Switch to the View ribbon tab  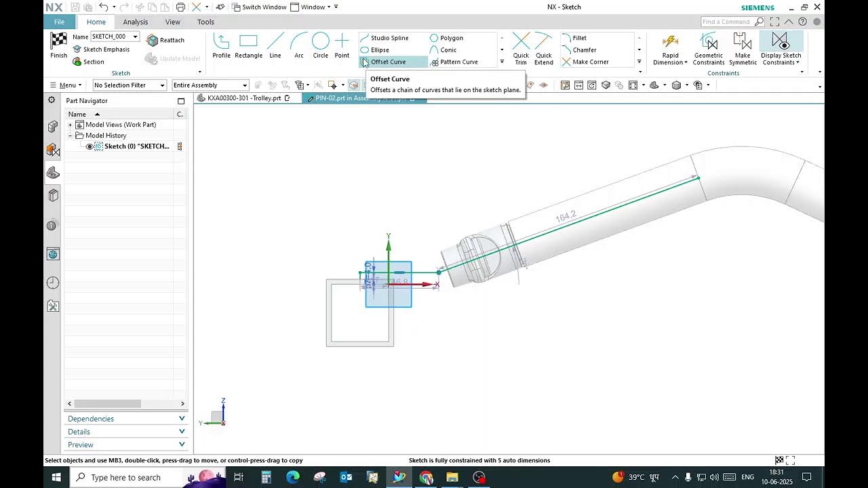[173, 22]
